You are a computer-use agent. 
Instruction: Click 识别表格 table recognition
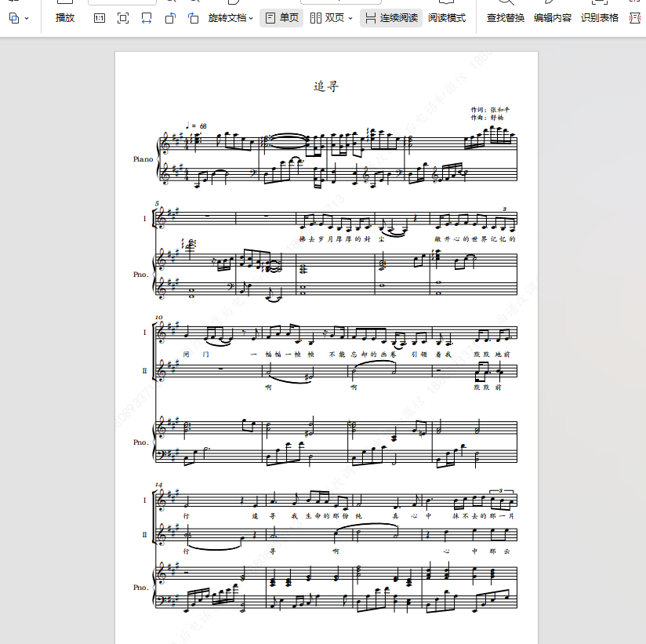coord(600,18)
